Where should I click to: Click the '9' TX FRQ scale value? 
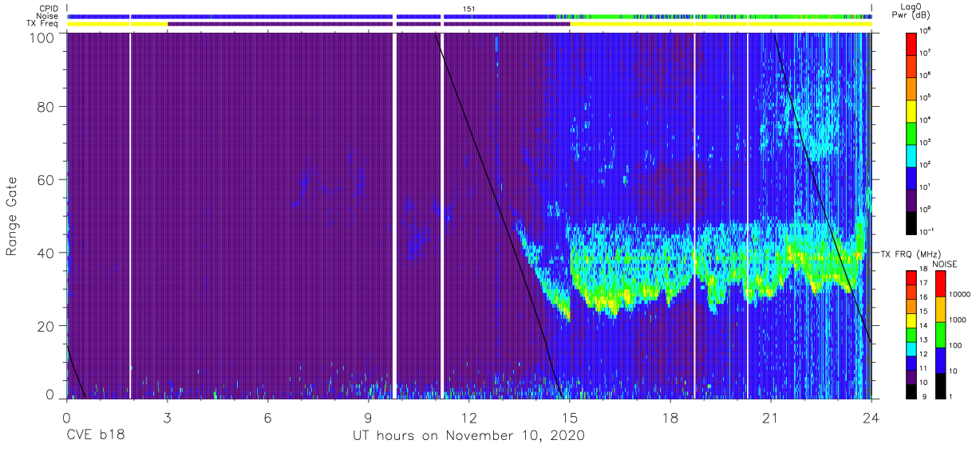click(x=924, y=397)
